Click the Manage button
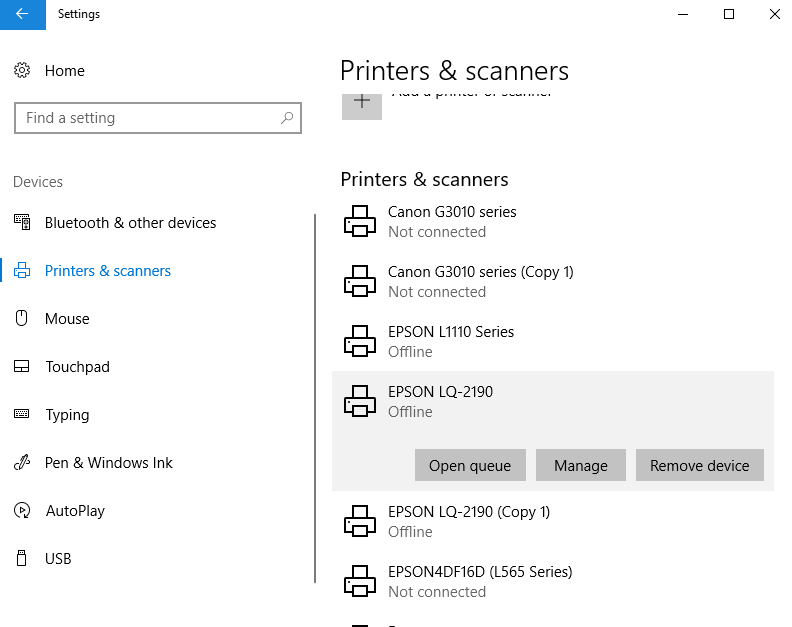The width and height of the screenshot is (792, 627). click(x=581, y=465)
